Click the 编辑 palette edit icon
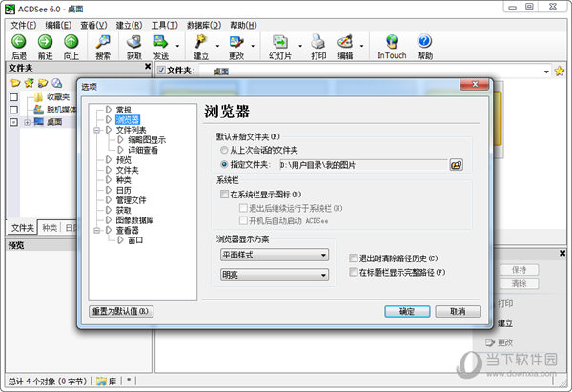The image size is (572, 392). pos(345,42)
